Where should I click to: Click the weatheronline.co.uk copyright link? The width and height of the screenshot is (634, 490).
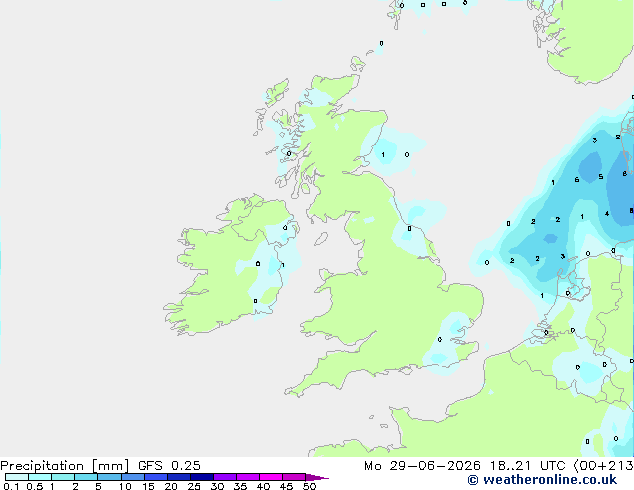coord(542,480)
